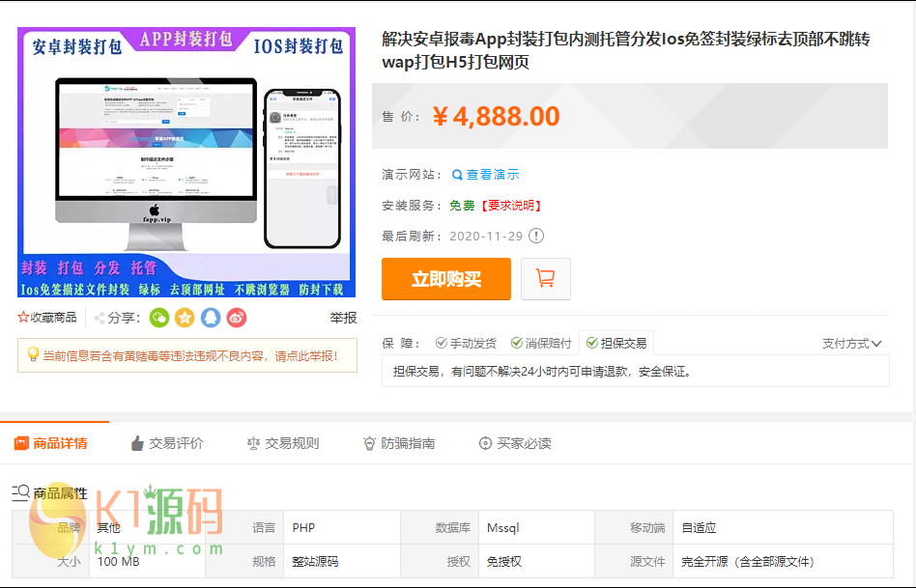Click the product preview image
Image resolution: width=916 pixels, height=588 pixels.
tap(186, 162)
